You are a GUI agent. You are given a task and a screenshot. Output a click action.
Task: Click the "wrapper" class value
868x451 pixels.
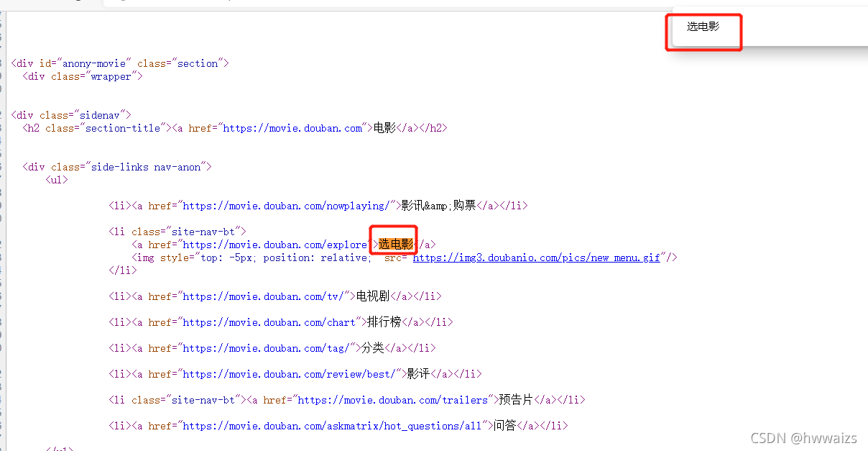[x=111, y=76]
